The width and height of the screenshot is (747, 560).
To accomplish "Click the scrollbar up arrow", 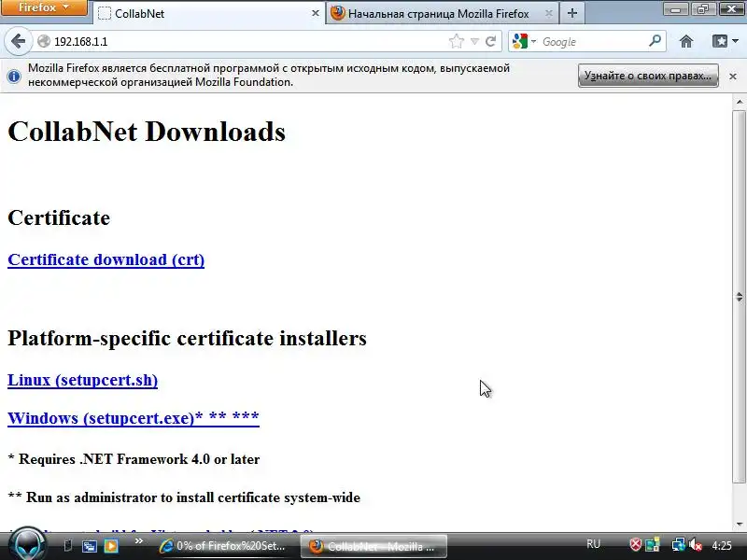I will click(740, 102).
